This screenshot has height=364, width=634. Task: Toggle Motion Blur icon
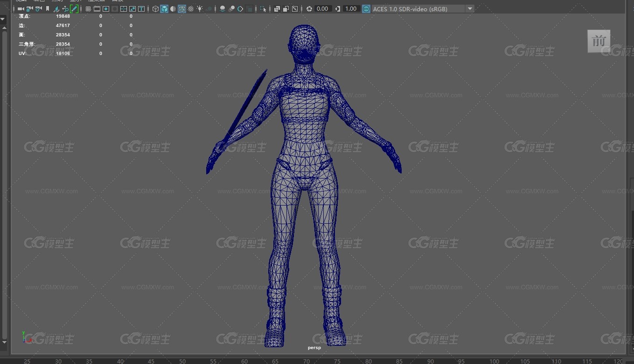pyautogui.click(x=231, y=9)
